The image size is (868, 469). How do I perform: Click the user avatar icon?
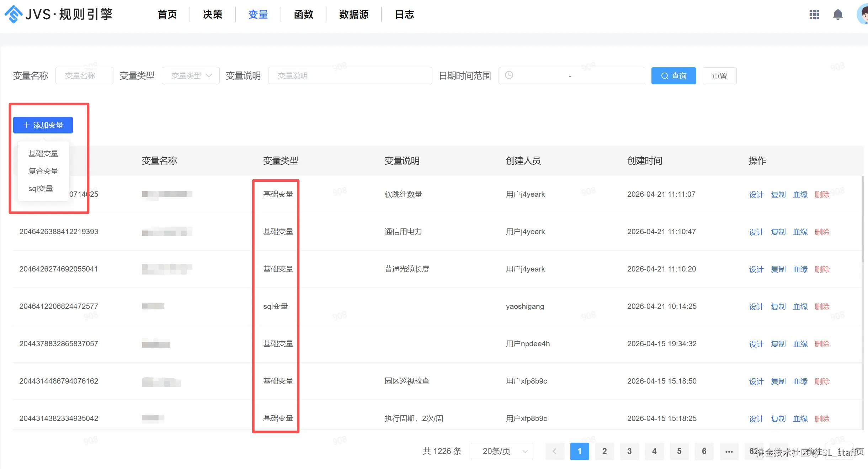coord(863,15)
